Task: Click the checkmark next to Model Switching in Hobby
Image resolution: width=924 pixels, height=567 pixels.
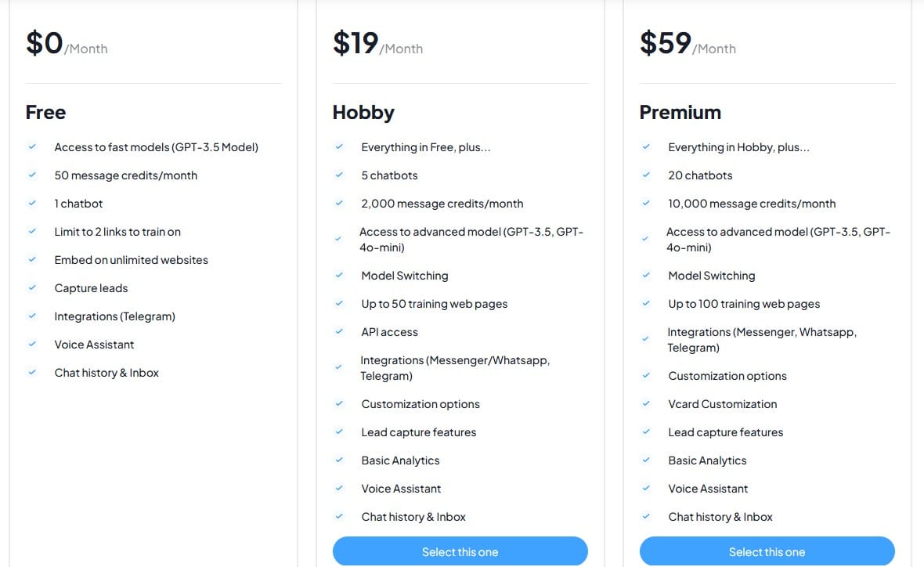Action: (339, 276)
